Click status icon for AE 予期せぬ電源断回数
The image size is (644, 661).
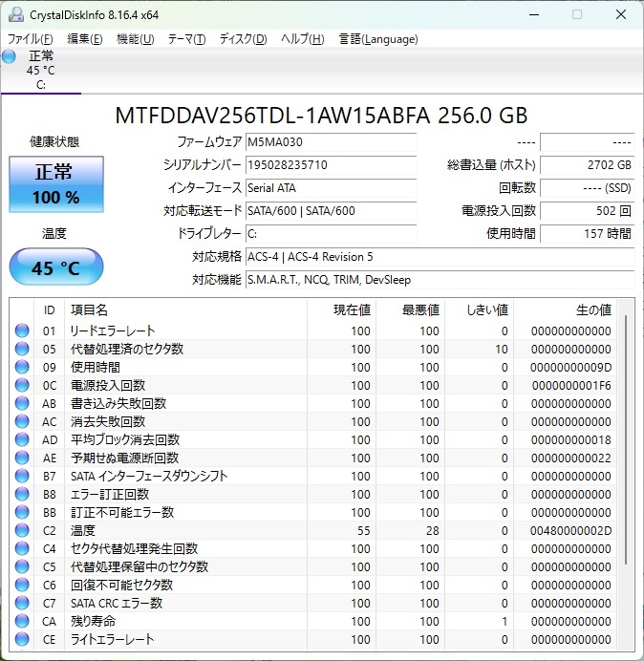click(22, 458)
